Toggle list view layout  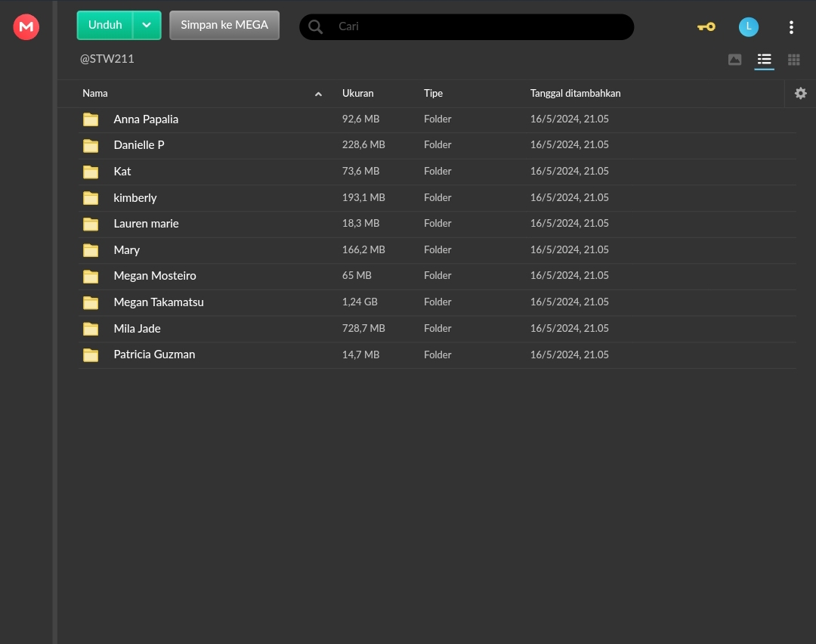(x=764, y=60)
